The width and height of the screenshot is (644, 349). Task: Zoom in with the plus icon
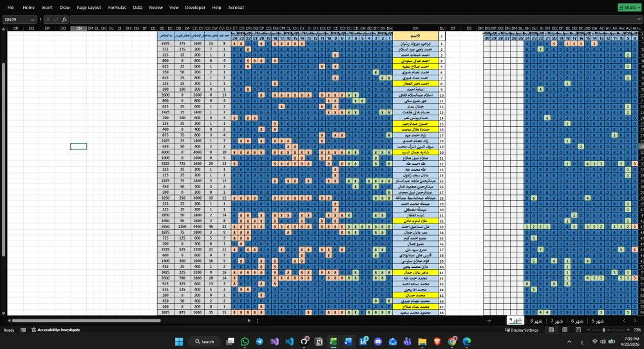click(627, 330)
